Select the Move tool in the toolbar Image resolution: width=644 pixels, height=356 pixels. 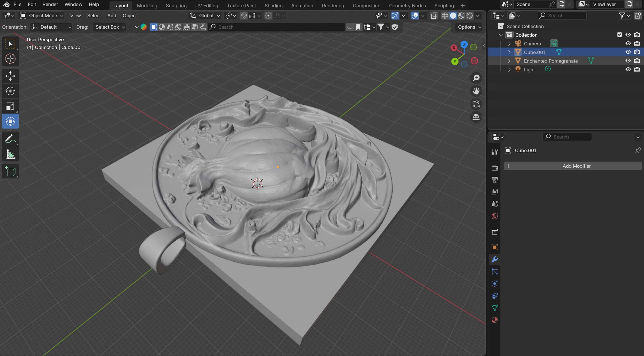(10, 76)
